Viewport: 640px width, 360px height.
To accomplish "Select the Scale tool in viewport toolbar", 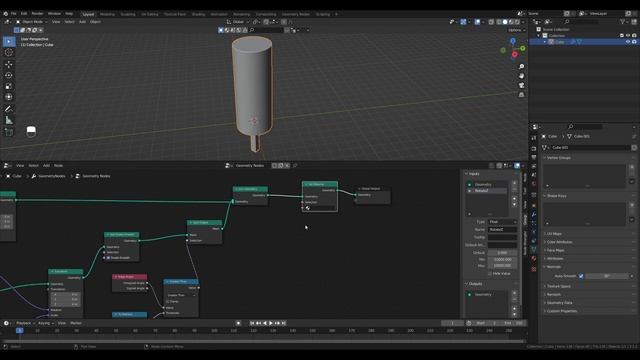I will (9, 86).
